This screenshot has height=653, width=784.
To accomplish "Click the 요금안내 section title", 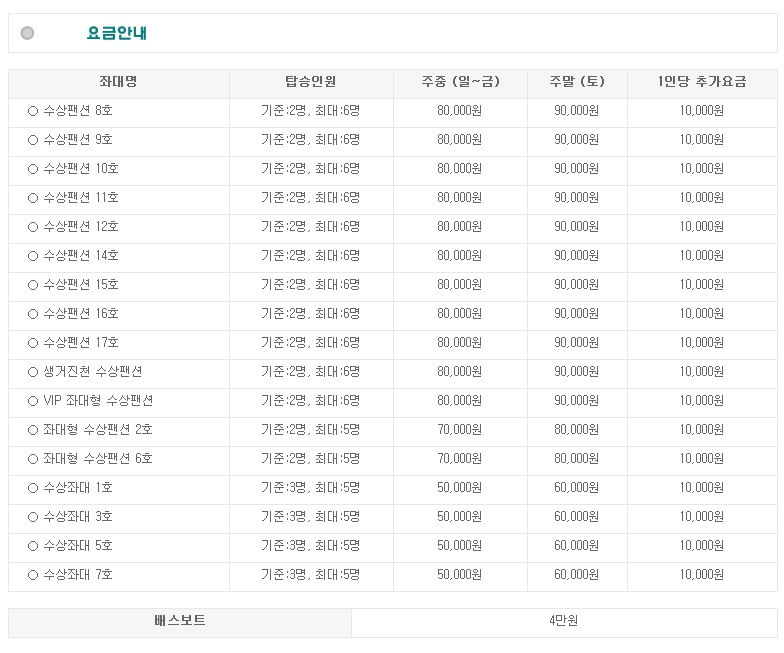I will pyautogui.click(x=117, y=33).
